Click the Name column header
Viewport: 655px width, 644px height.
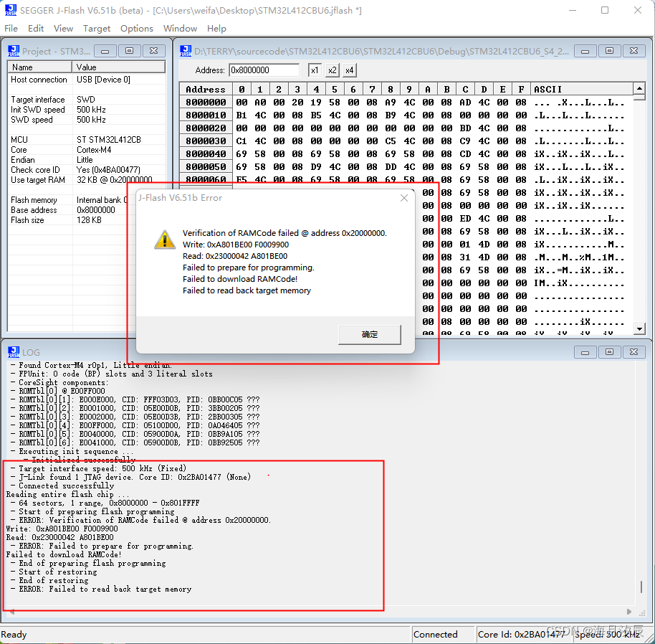[x=39, y=67]
